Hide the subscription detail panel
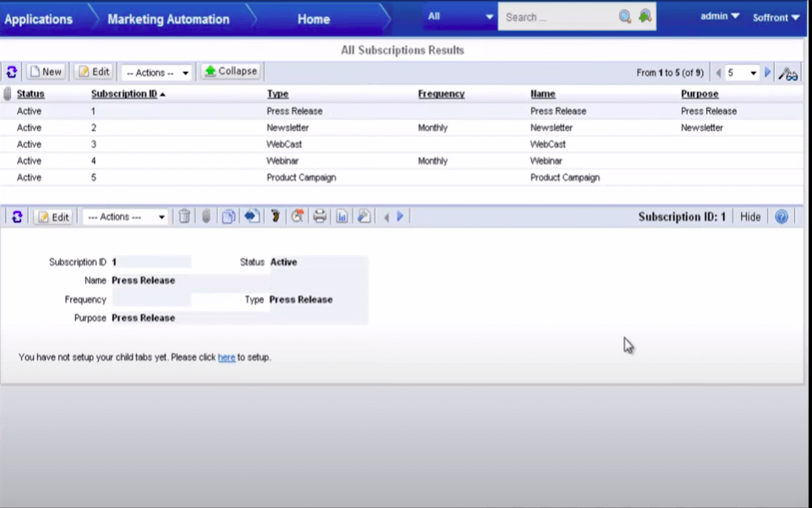 coord(750,217)
